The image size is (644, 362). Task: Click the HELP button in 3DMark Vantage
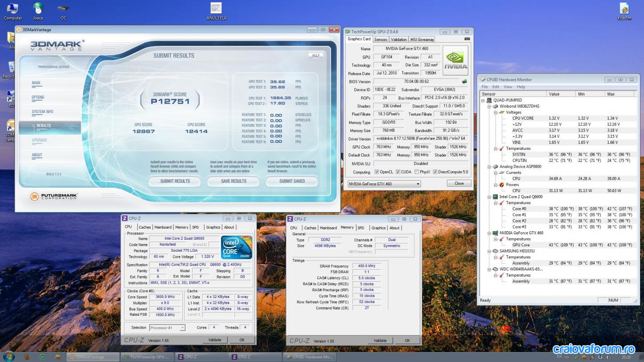click(x=315, y=56)
